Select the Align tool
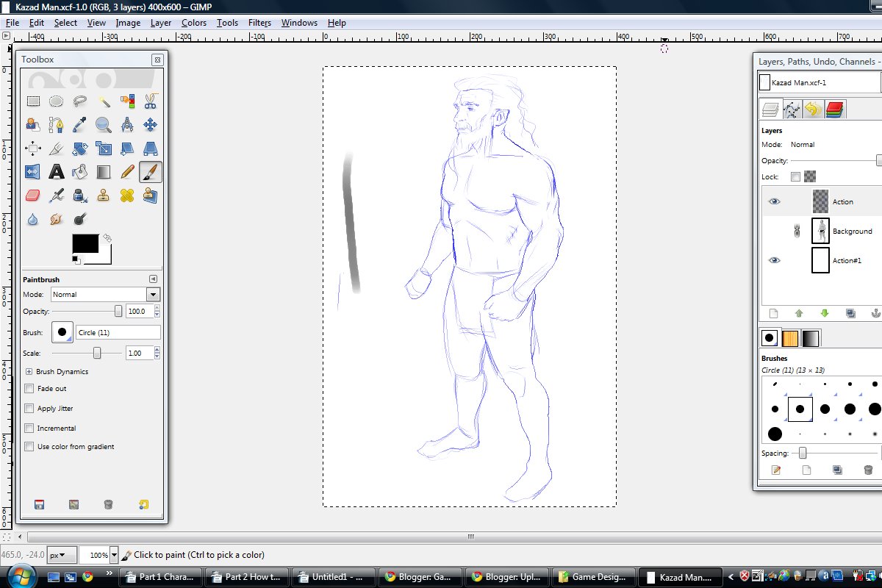Screen dimensions: 882x588 [33, 148]
